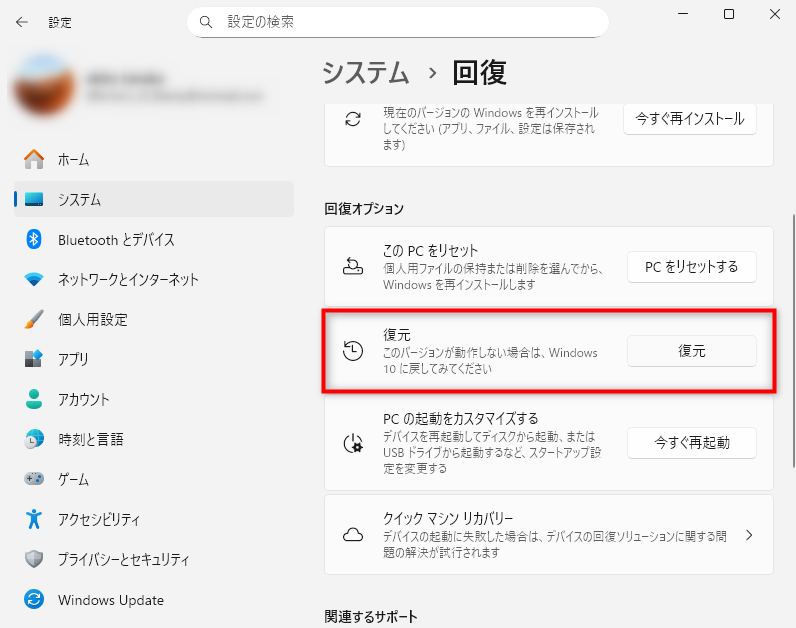Open the アプリ settings page
Screen dimensions: 796x628
pyautogui.click(x=73, y=360)
